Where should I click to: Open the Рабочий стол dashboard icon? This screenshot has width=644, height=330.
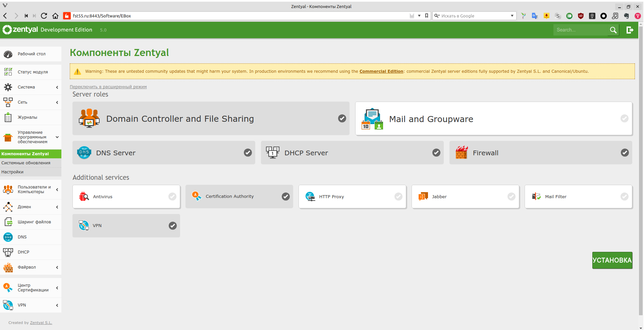pos(8,54)
